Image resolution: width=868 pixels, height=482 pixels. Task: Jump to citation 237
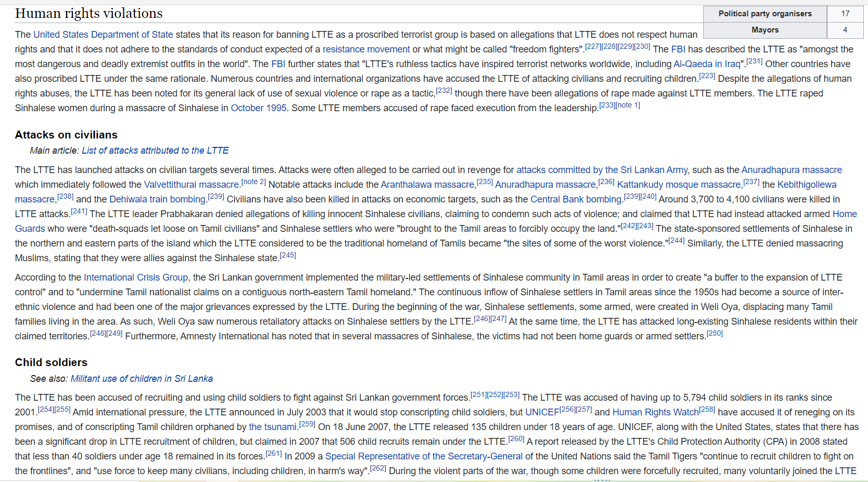[x=751, y=182]
